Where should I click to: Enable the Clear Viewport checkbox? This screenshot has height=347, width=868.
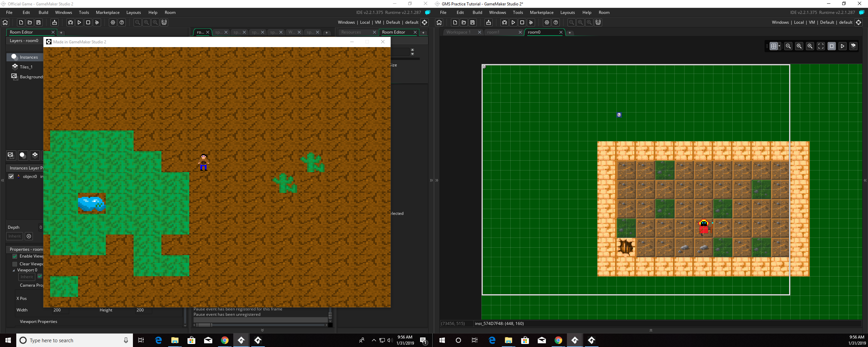15,264
